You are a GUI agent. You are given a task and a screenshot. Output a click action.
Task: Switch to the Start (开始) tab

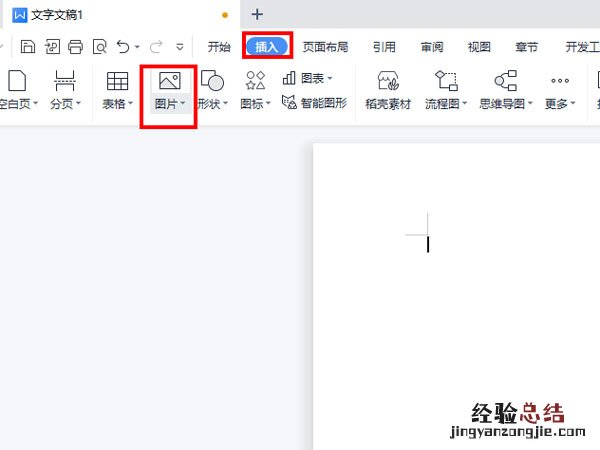(x=219, y=46)
